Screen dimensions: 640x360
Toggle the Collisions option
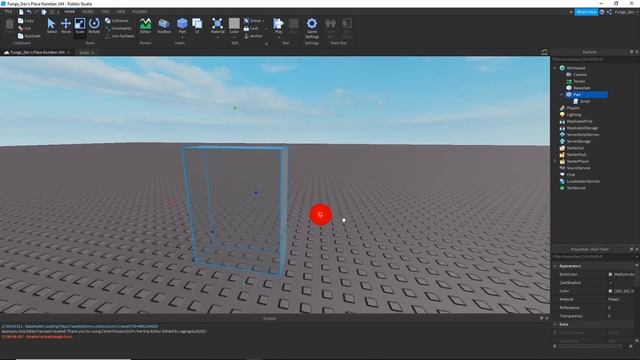pos(117,20)
